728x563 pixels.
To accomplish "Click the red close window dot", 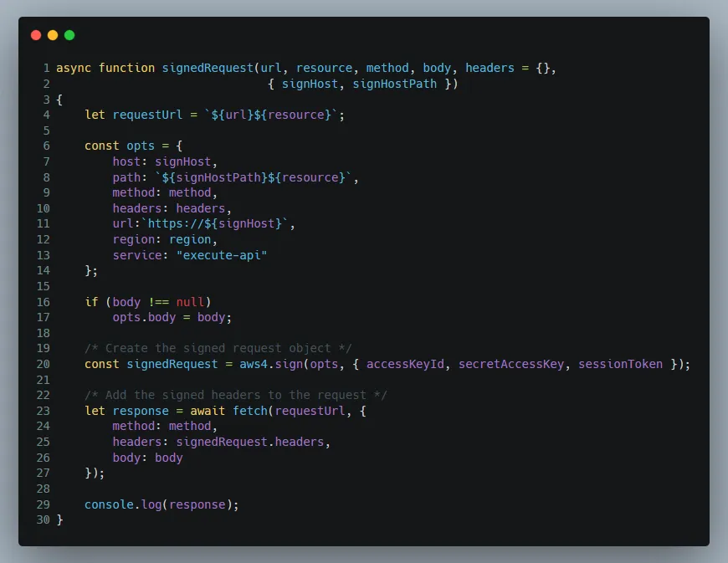I will pos(36,35).
